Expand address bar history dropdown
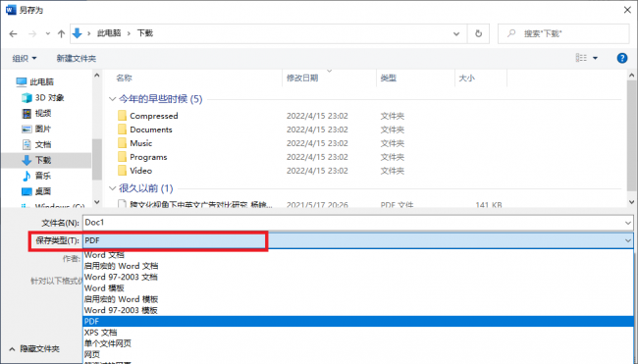Image resolution: width=638 pixels, height=364 pixels. (x=456, y=33)
